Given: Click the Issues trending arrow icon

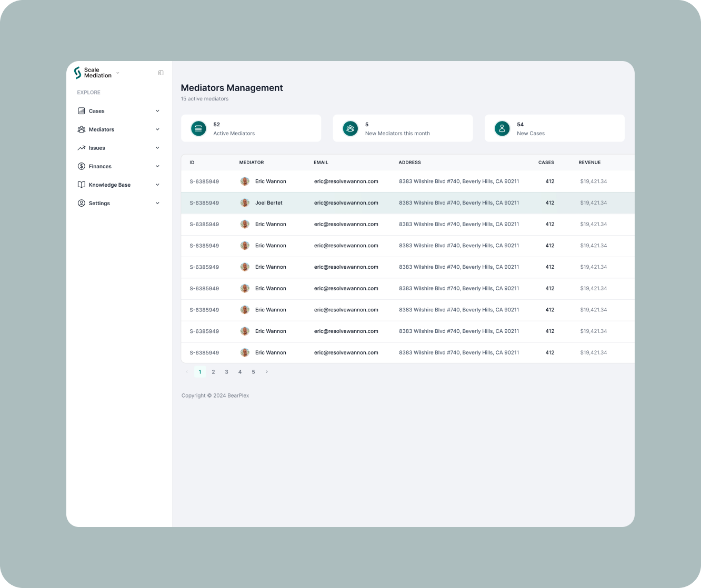Looking at the screenshot, I should pyautogui.click(x=82, y=148).
